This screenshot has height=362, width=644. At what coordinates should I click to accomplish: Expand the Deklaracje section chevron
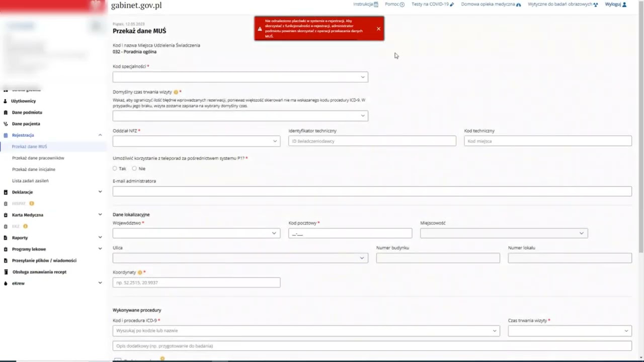pos(100,192)
